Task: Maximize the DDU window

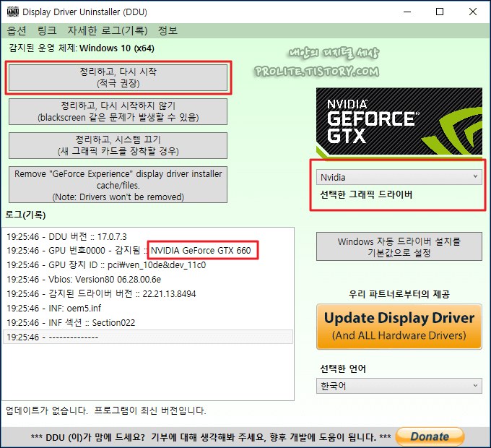Action: 440,12
